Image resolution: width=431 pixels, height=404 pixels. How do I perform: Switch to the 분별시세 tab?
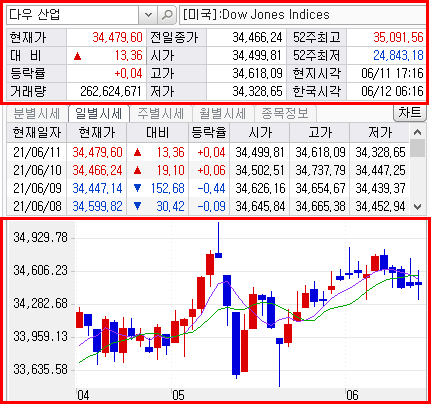click(36, 114)
